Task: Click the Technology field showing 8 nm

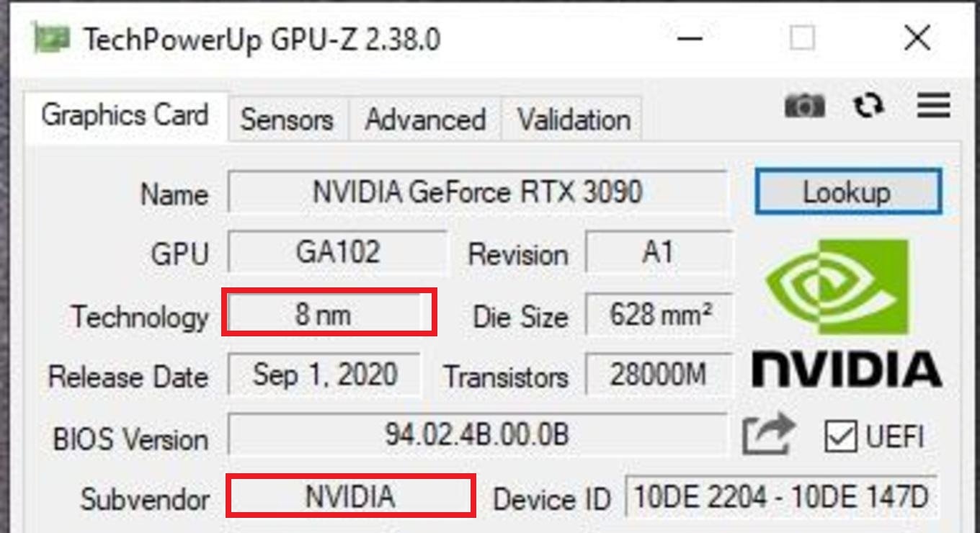Action: point(324,314)
